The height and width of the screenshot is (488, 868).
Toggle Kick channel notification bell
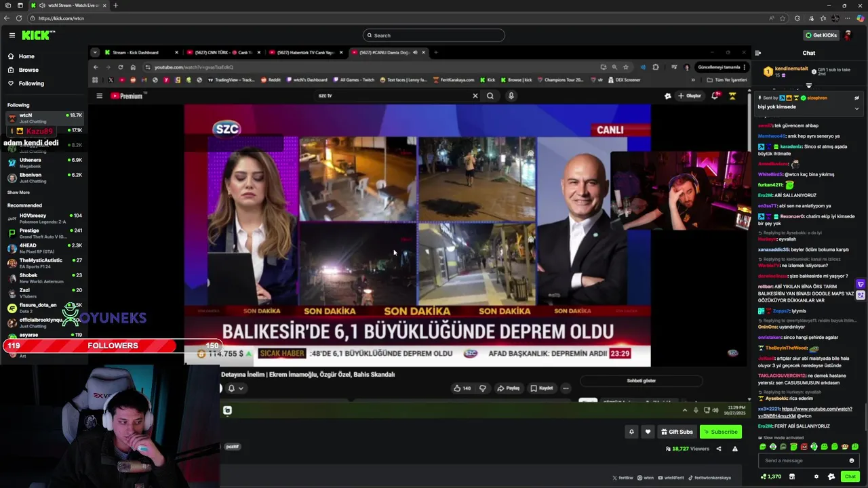[631, 432]
